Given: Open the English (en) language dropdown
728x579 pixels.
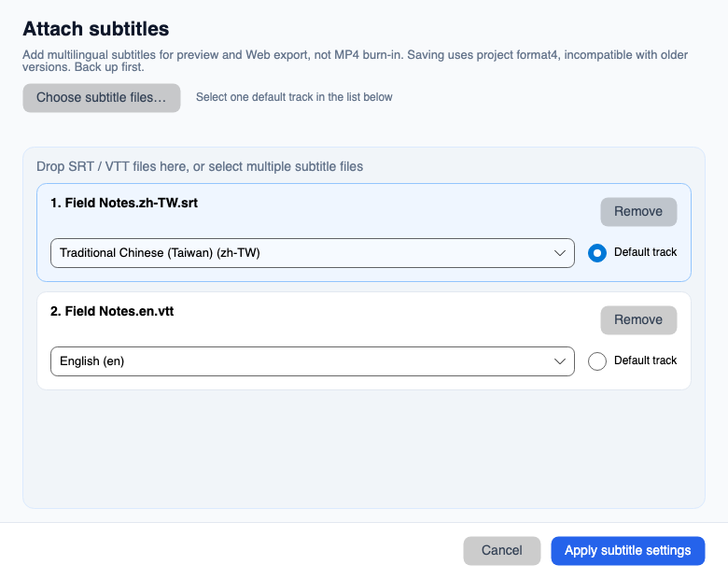Looking at the screenshot, I should [313, 361].
